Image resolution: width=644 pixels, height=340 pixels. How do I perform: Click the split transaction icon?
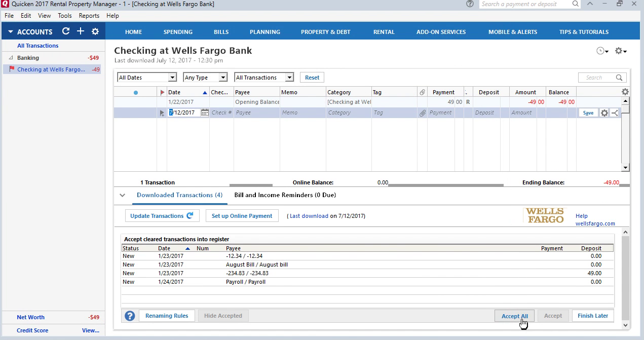[614, 112]
